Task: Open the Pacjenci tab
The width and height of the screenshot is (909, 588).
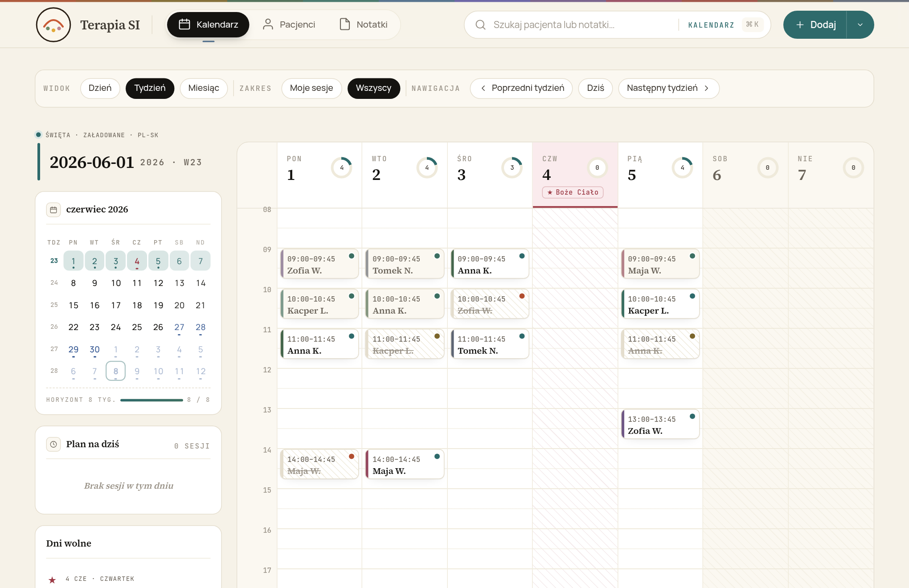Action: pyautogui.click(x=289, y=24)
